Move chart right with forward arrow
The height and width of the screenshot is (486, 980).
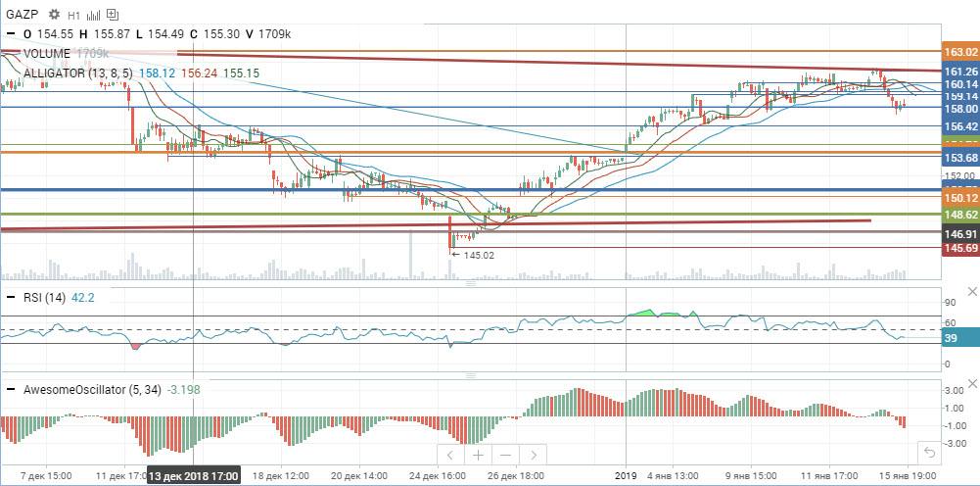(x=534, y=455)
